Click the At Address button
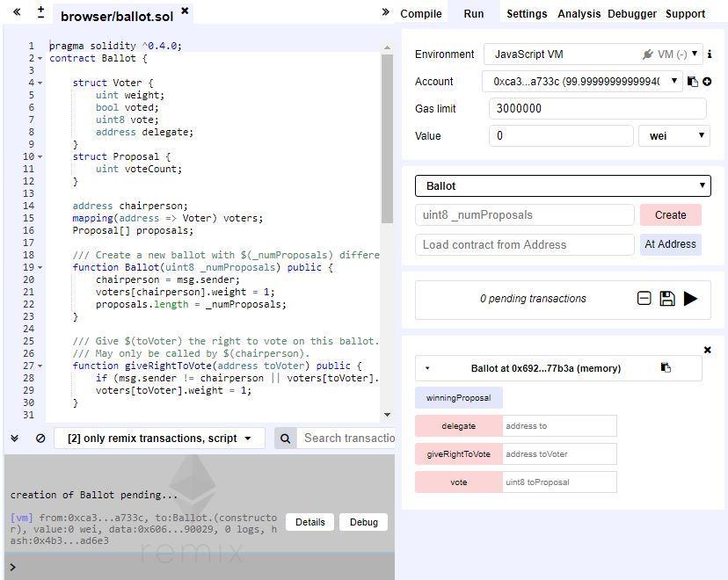 click(x=671, y=244)
